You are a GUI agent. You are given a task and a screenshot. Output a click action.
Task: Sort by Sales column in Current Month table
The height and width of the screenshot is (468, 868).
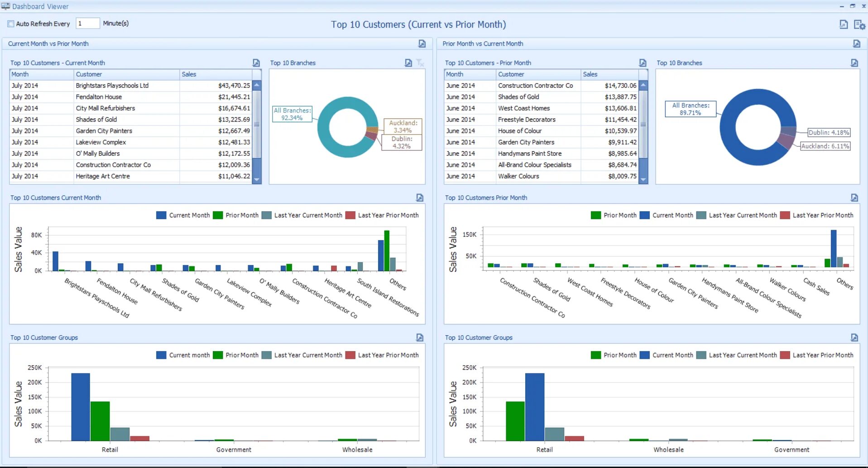click(x=216, y=74)
